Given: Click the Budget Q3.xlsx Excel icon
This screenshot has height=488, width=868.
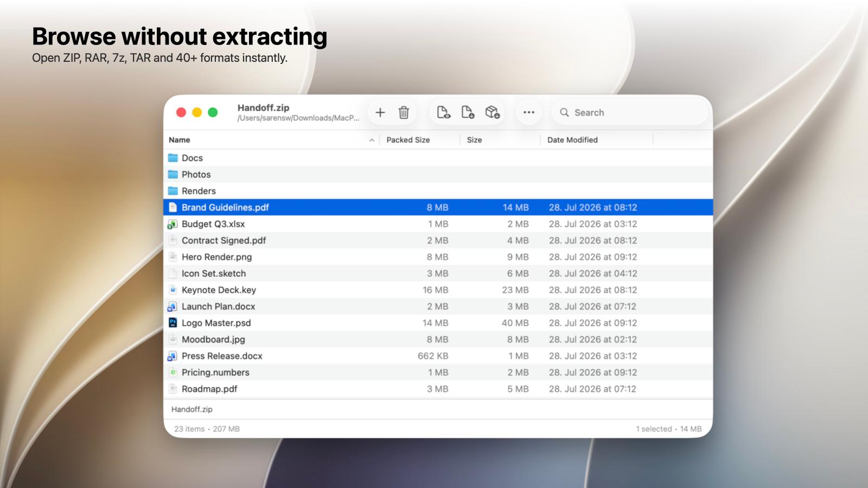Looking at the screenshot, I should [x=173, y=224].
